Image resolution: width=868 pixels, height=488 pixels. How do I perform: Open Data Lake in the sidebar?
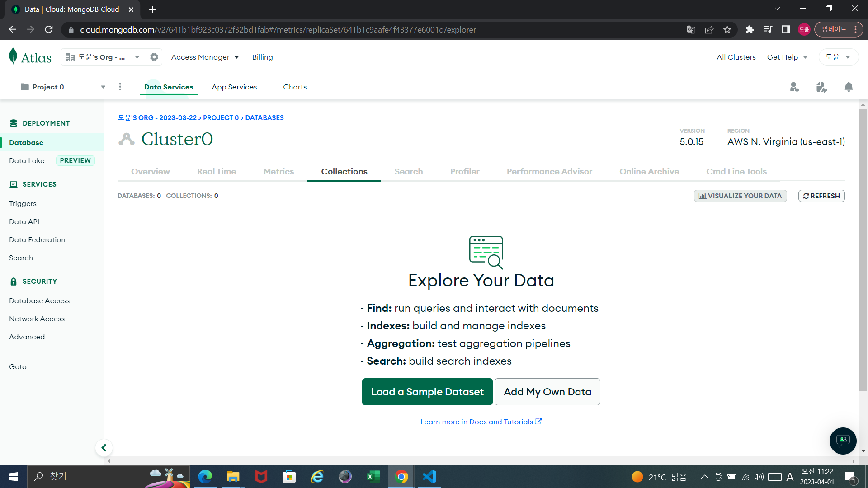(27, 161)
